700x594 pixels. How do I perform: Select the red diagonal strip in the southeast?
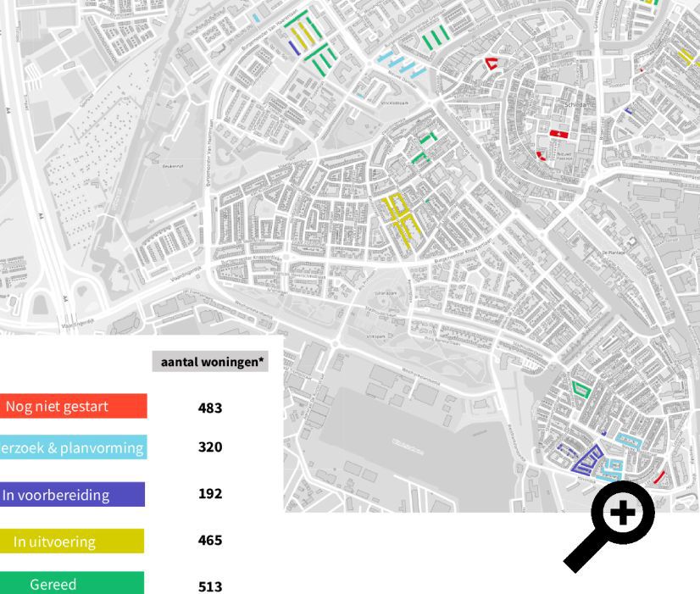tap(658, 477)
